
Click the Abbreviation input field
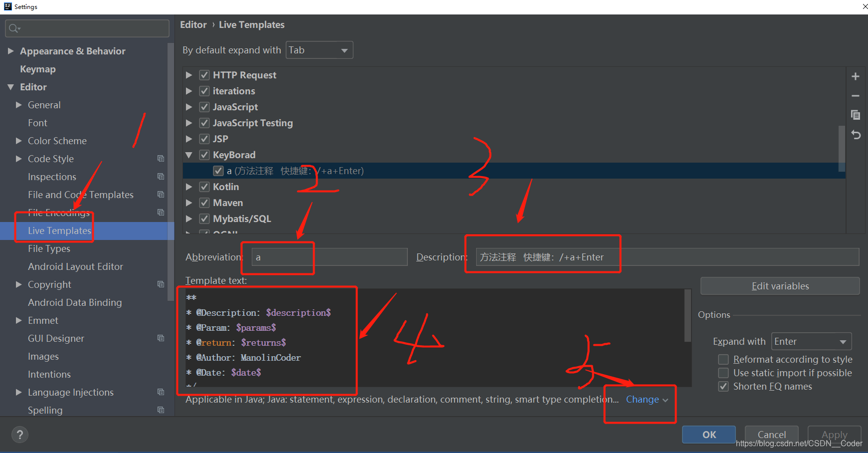point(330,257)
